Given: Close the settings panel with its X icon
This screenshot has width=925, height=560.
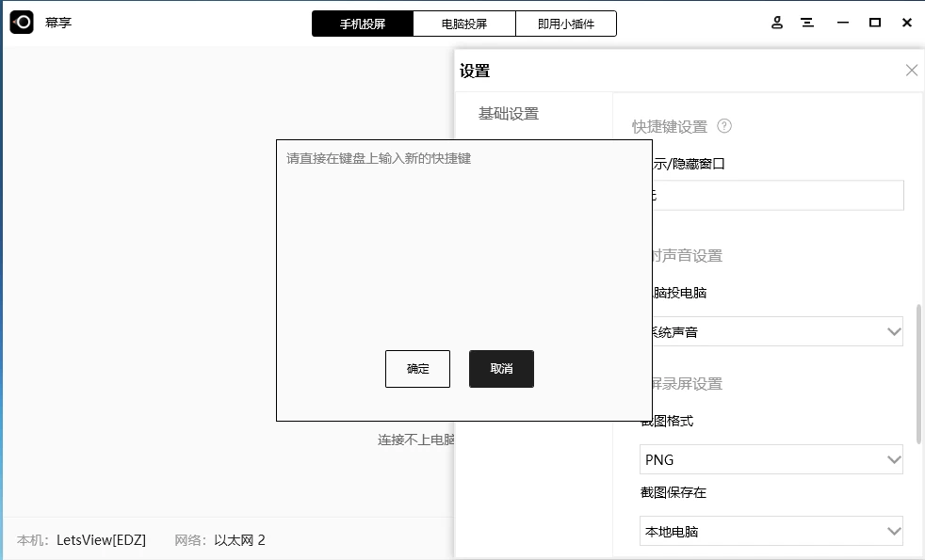Looking at the screenshot, I should point(911,70).
